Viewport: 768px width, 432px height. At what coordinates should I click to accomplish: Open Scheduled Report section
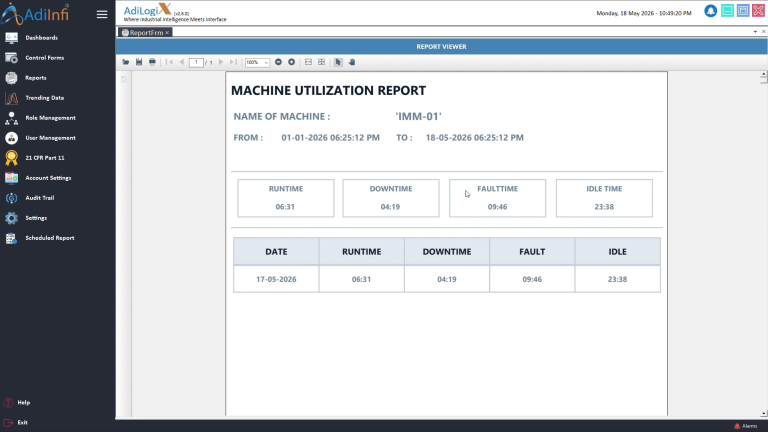(x=49, y=238)
